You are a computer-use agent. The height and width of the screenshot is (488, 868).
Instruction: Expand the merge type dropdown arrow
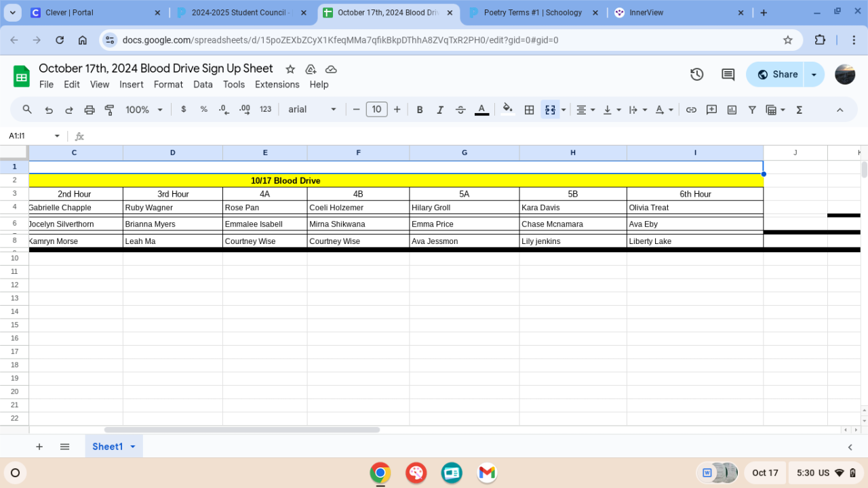pos(564,110)
